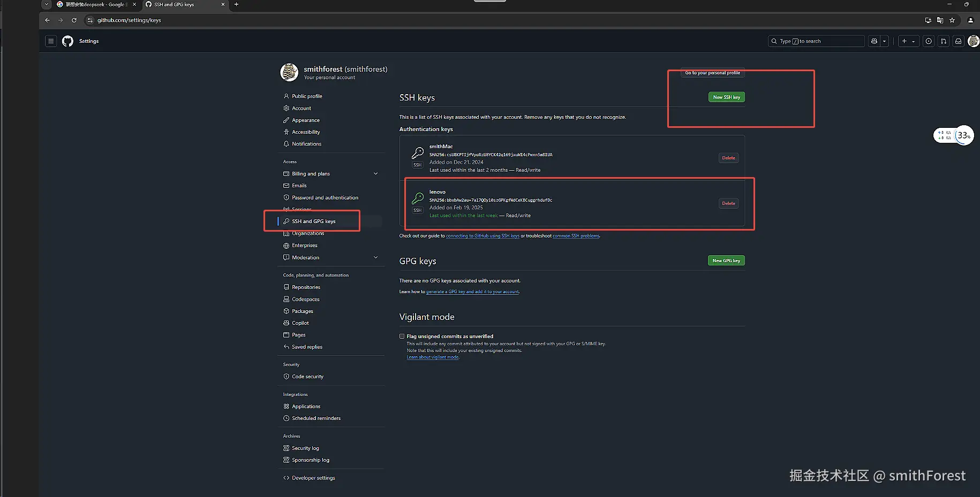Viewport: 980px width, 497px height.
Task: Open the Copilot chat icon in header
Action: (x=875, y=41)
